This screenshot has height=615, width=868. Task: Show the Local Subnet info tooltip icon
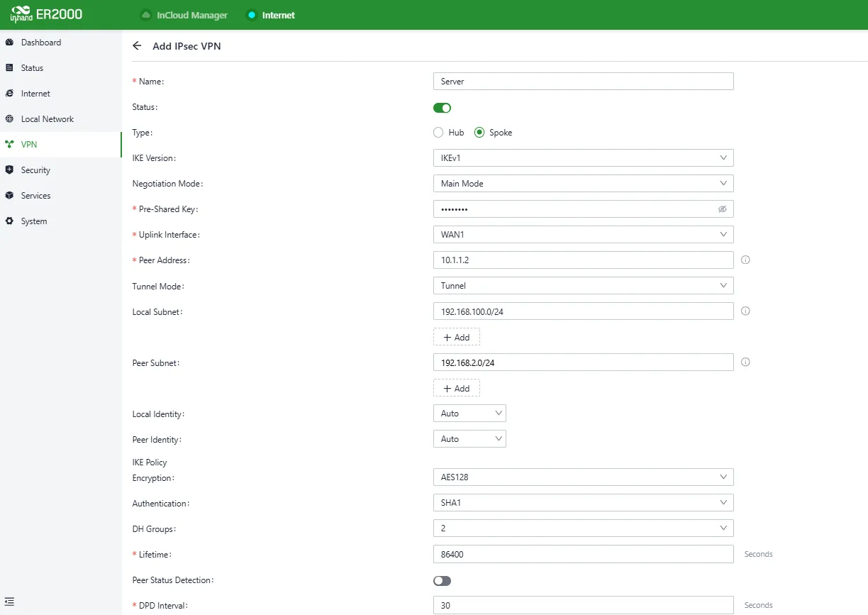pos(745,311)
